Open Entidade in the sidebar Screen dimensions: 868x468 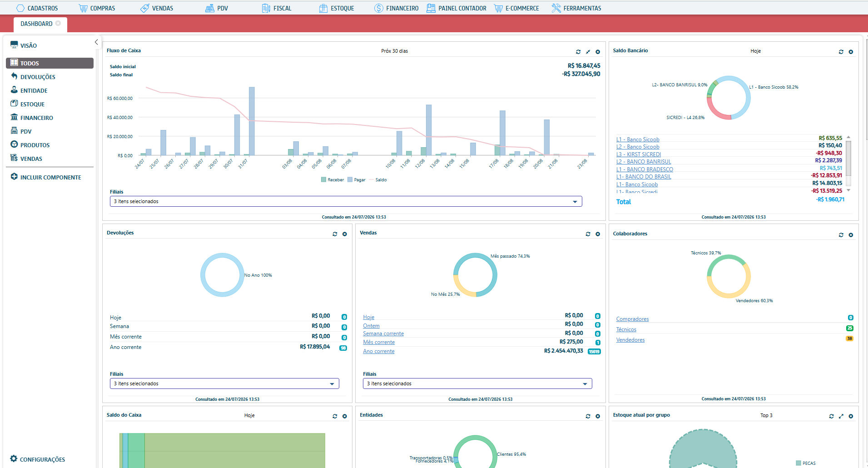click(29, 90)
